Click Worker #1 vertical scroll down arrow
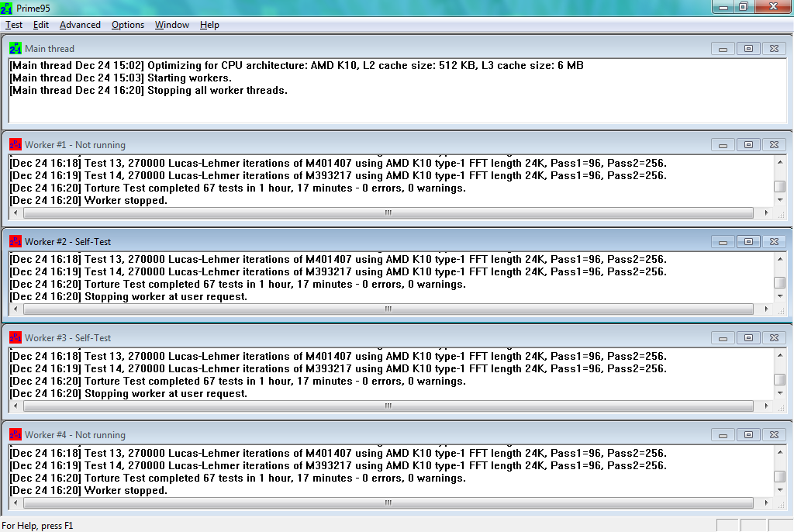Screen dimensions: 794x532 pos(780,201)
